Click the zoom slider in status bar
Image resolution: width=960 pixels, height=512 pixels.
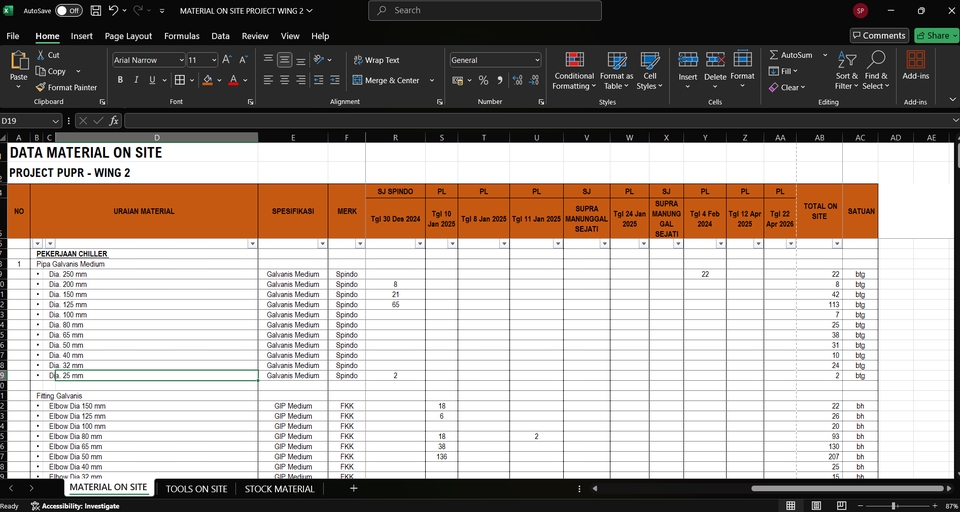pyautogui.click(x=893, y=506)
